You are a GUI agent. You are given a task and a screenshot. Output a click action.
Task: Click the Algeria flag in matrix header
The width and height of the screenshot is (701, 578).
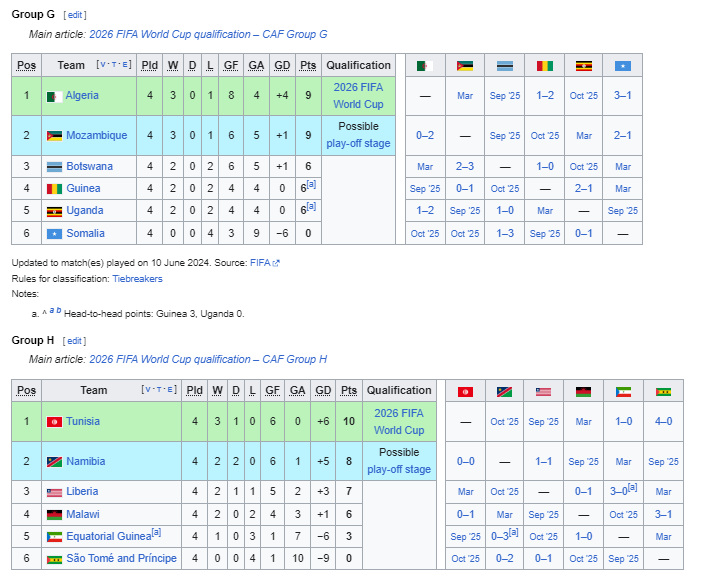[x=425, y=66]
